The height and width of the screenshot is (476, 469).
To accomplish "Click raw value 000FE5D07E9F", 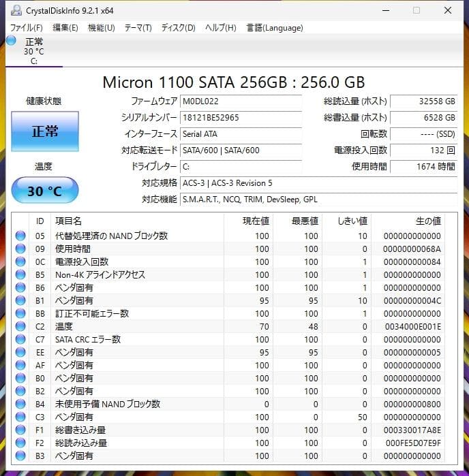I will pyautogui.click(x=413, y=443).
